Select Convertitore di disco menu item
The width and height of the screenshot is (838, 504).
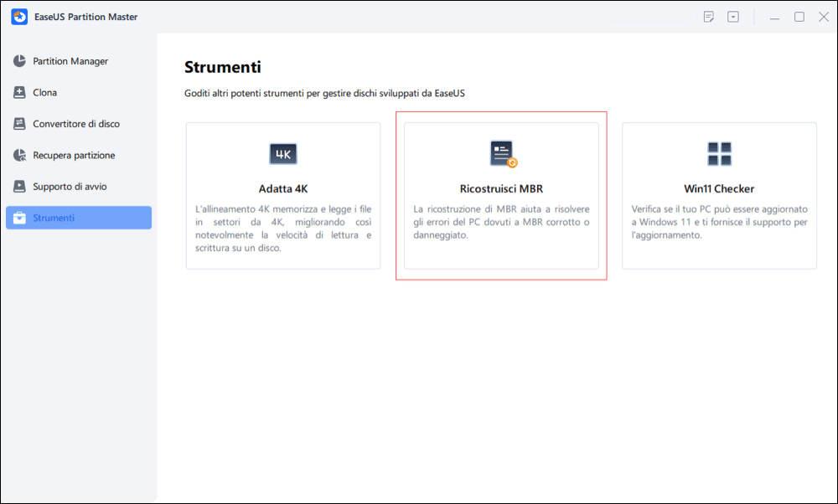point(79,124)
